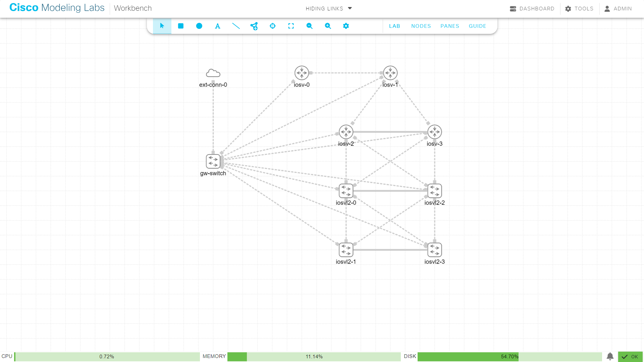Open the add node/link tool
Viewport: 644px width, 362px height.
(254, 26)
